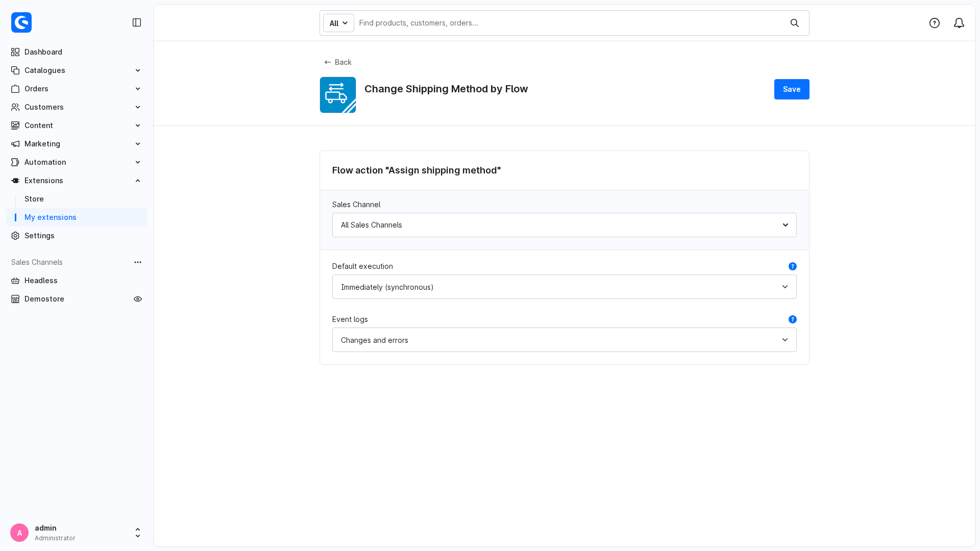Click the Settings gear entry
Screen dimensions: 980x551
pyautogui.click(x=77, y=236)
